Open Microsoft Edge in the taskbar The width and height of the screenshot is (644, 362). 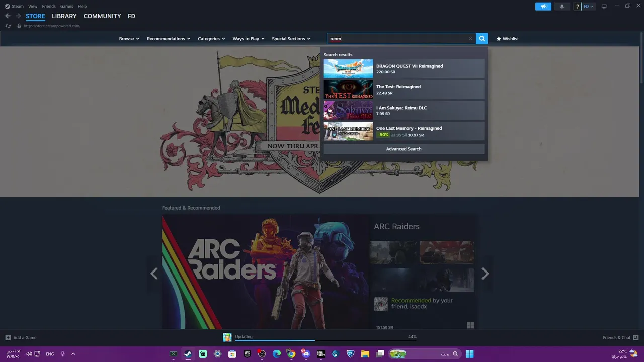click(x=277, y=354)
